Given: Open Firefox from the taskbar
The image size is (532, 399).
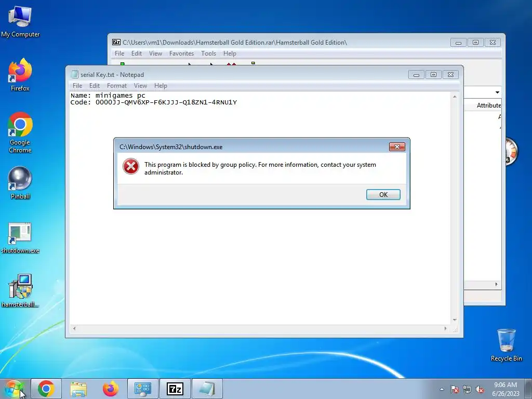Looking at the screenshot, I should tap(111, 389).
